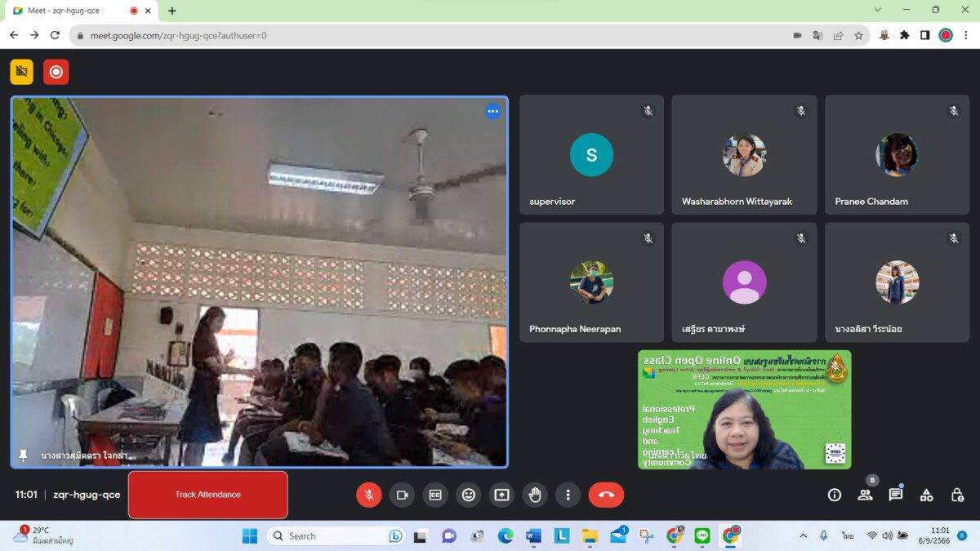Select the Washarabhorn Wittayarak tile

744,155
